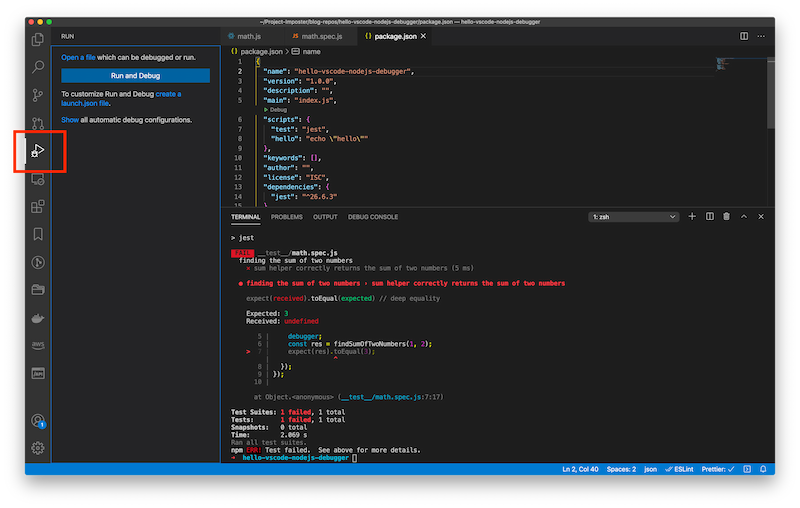Image resolution: width=800 pixels, height=508 pixels.
Task: Change language mode via json status item
Action: point(650,469)
